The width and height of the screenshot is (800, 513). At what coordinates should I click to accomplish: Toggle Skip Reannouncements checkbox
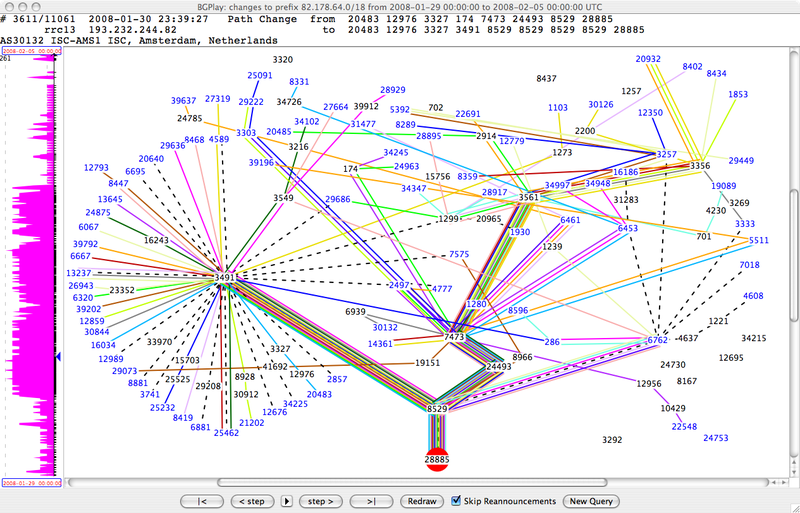point(456,501)
